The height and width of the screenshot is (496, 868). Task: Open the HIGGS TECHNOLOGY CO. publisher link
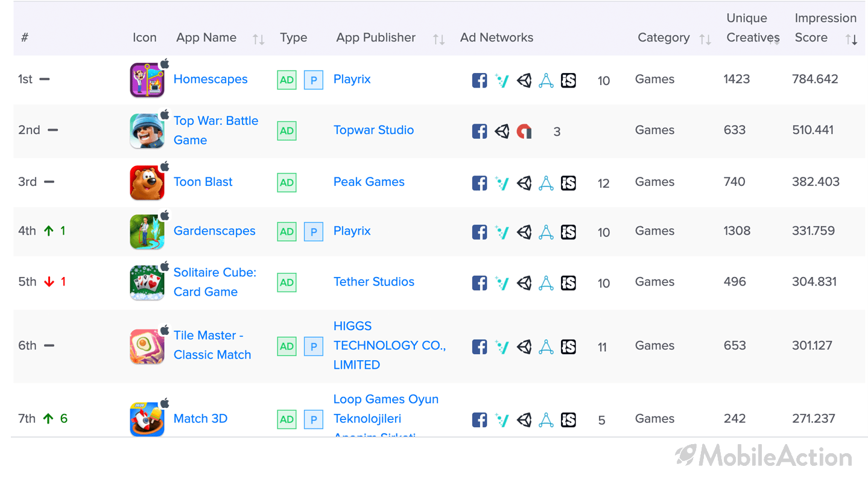390,345
